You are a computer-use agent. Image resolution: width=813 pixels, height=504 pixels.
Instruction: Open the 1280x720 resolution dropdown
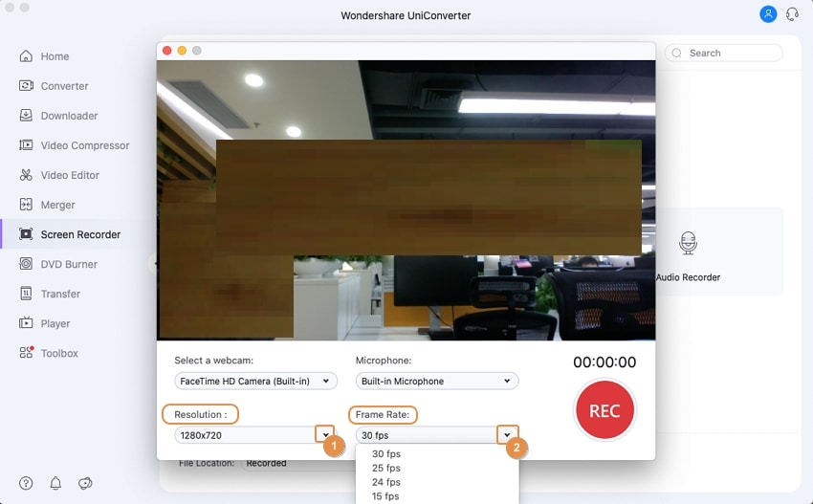(x=254, y=435)
